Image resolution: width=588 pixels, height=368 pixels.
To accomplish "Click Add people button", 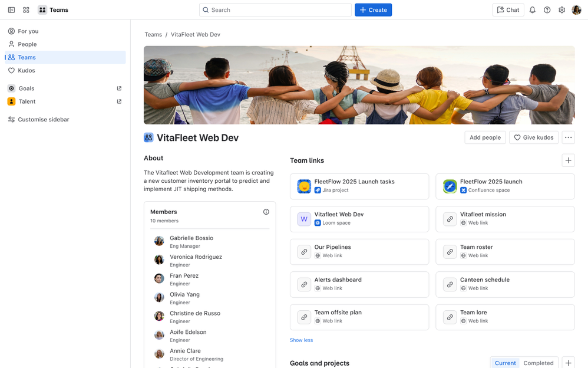I will point(485,137).
